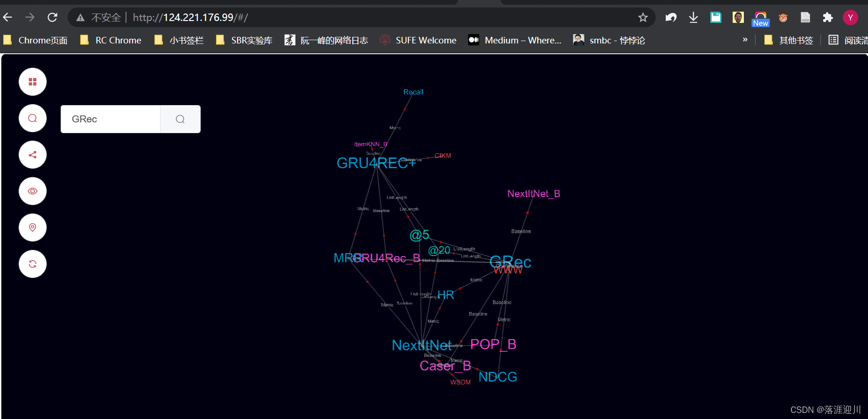This screenshot has height=419, width=868.
Task: Select the NextItNet graph node
Action: click(x=422, y=345)
